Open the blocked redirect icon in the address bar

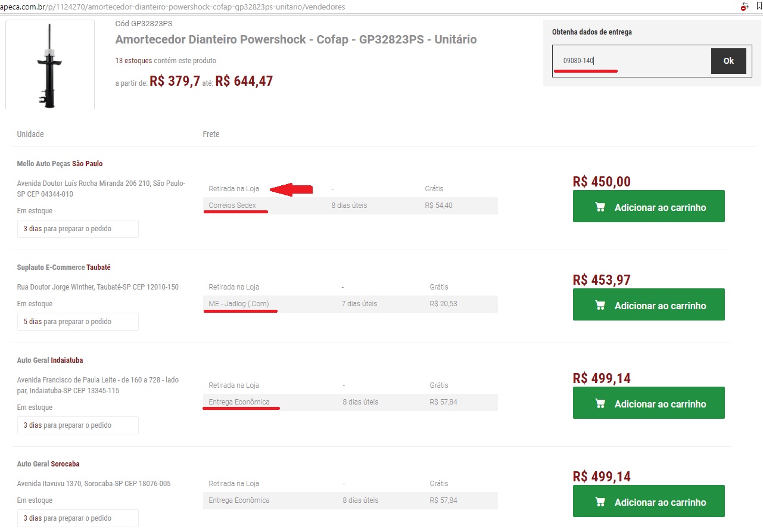[x=745, y=7]
